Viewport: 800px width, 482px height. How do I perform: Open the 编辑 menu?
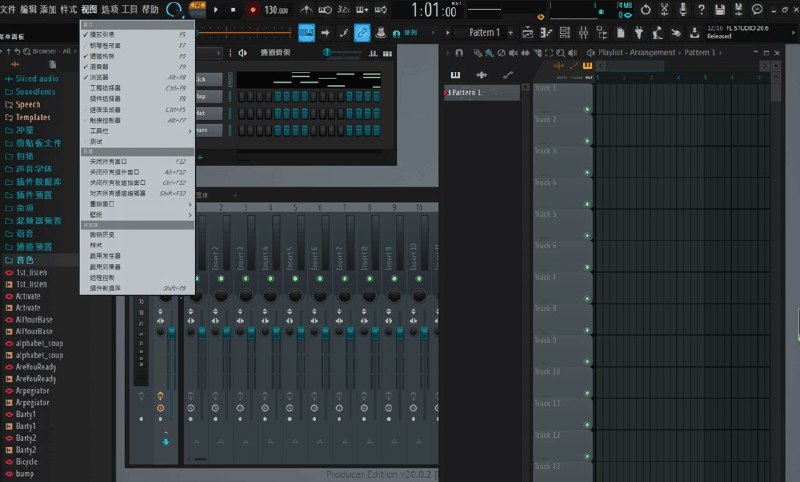coord(28,10)
